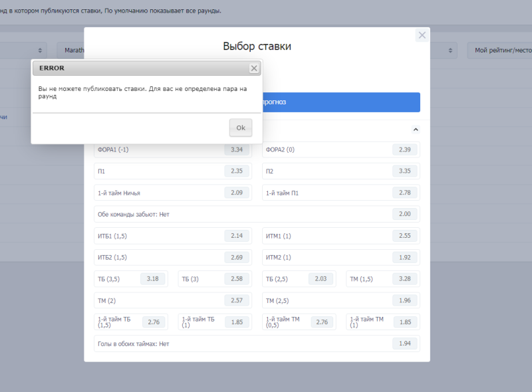532x392 pixels.
Task: Open the Marathon bookmaker dropdown
Action: click(70, 50)
